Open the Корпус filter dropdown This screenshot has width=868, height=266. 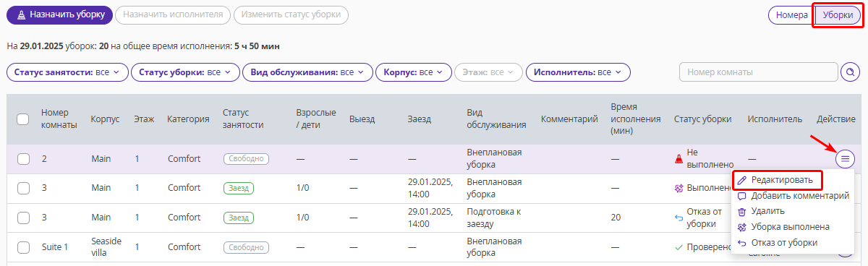click(x=413, y=72)
